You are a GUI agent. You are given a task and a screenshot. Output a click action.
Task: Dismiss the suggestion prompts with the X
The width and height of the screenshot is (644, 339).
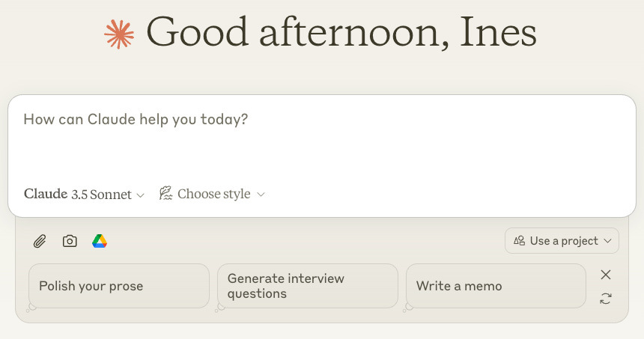point(606,275)
